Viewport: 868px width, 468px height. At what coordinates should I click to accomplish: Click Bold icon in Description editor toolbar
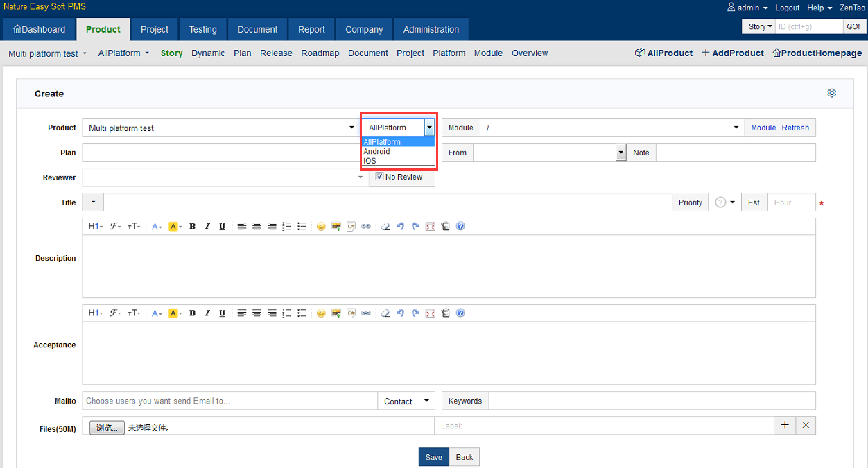[192, 226]
